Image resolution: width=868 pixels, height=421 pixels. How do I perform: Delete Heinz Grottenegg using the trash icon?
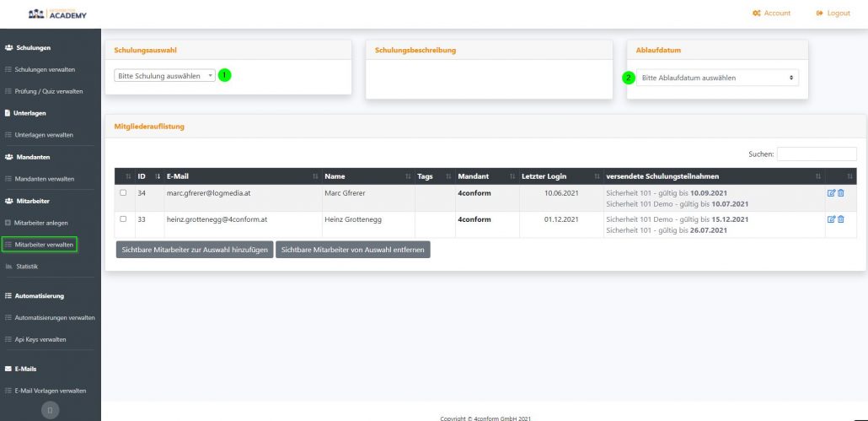point(840,219)
